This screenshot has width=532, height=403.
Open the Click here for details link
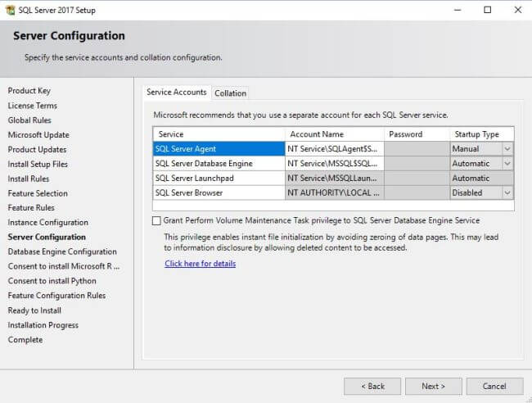(201, 264)
